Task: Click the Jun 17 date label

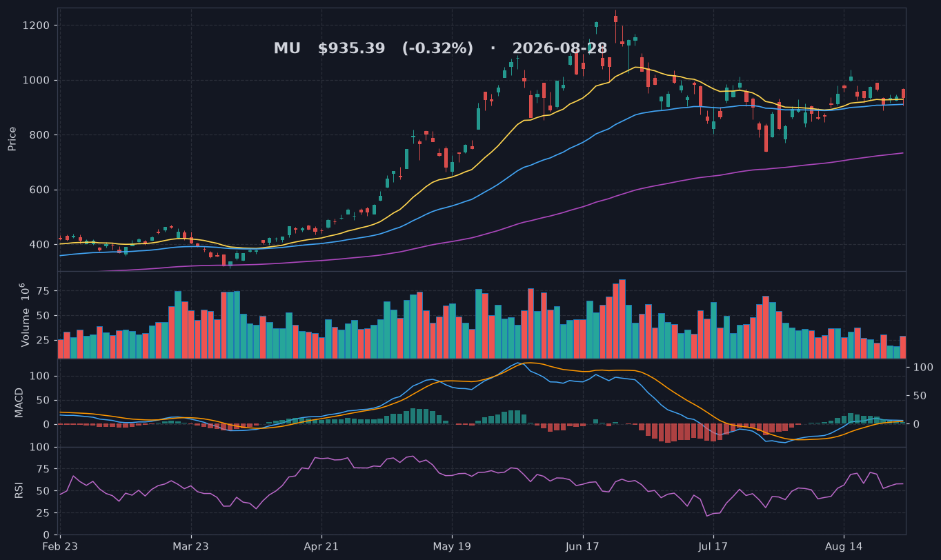Action: 583,546
